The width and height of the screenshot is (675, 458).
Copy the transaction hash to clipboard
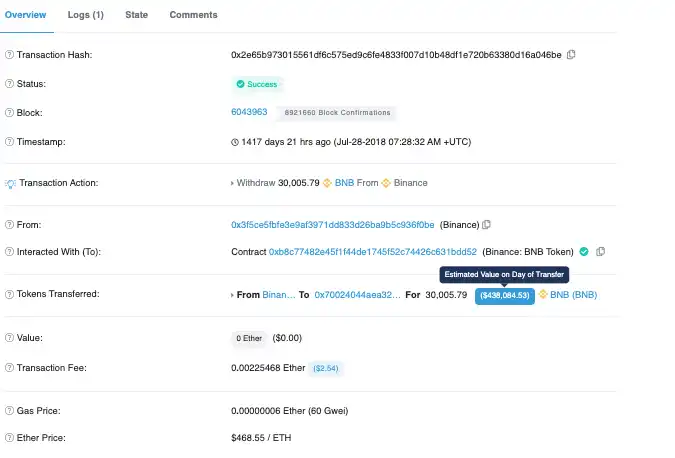[571, 55]
